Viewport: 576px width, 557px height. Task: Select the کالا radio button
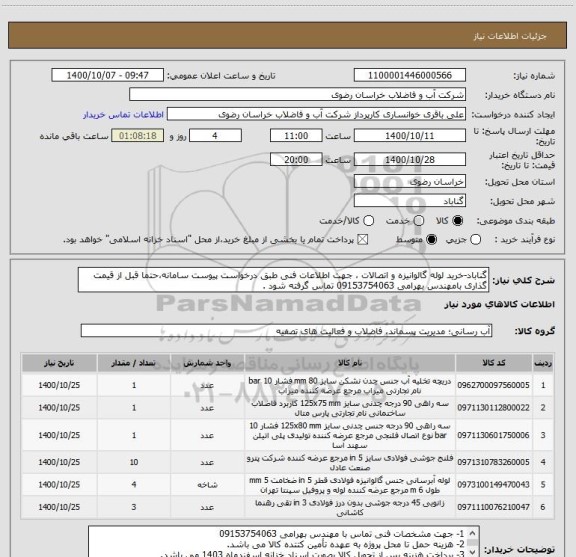(x=458, y=221)
